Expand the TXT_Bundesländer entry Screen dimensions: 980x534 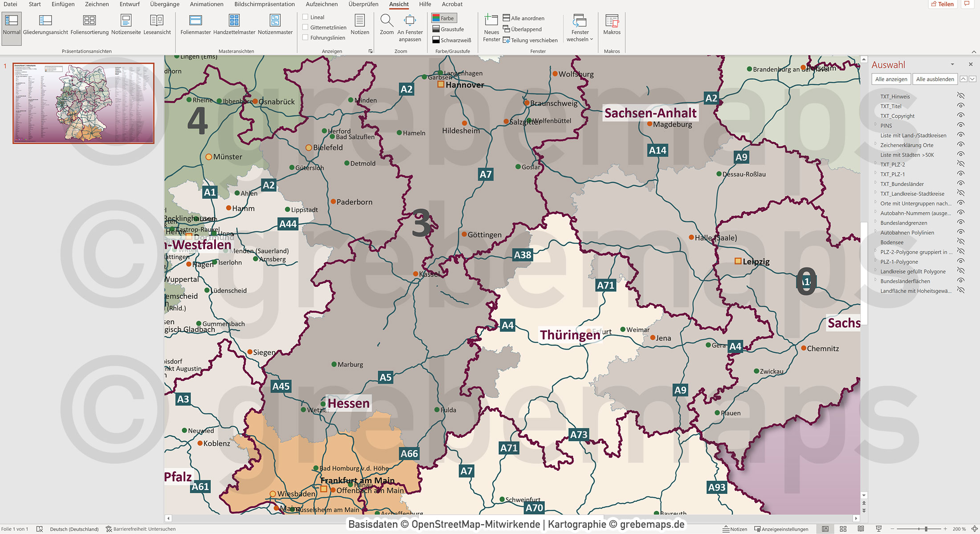[876, 183]
